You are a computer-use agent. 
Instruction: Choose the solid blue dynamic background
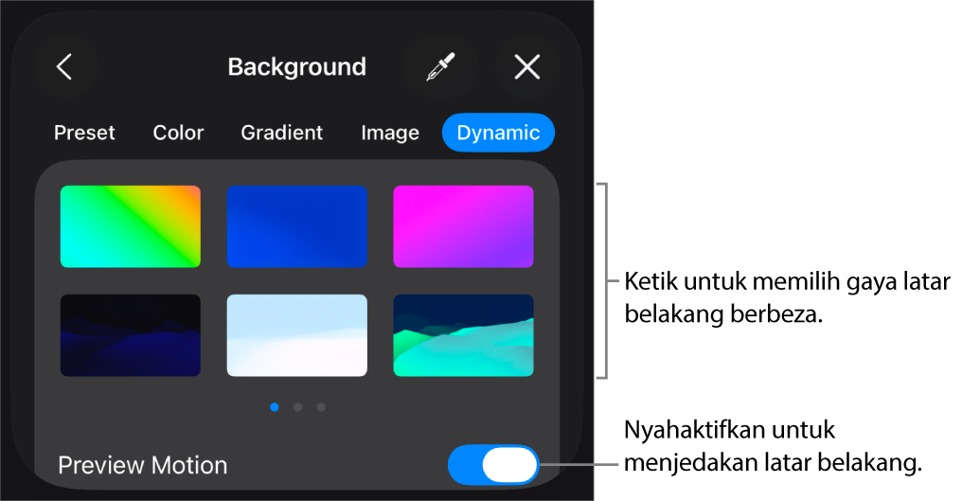(297, 226)
